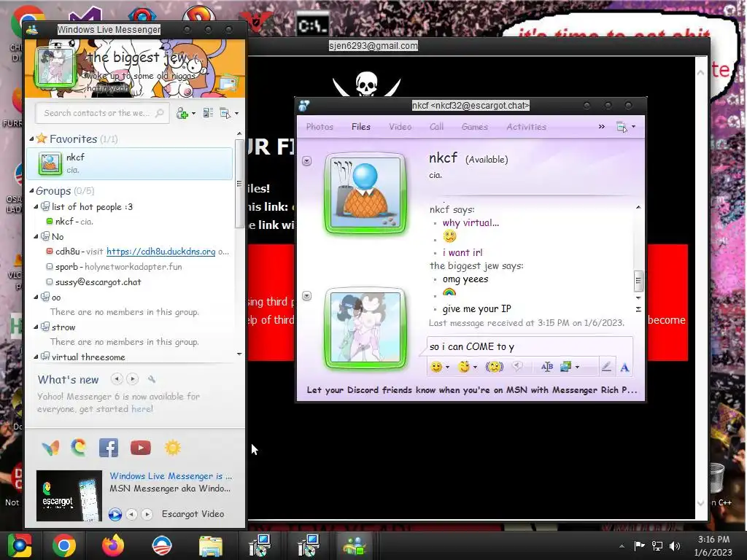The width and height of the screenshot is (747, 560).
Task: Open the Photos tab in chat
Action: [320, 127]
